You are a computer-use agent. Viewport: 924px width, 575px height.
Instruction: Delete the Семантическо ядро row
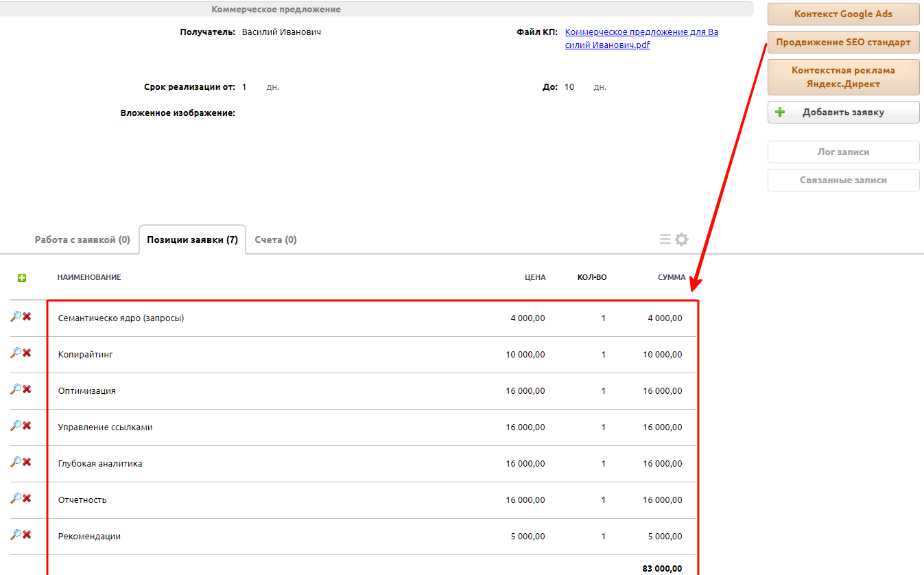tap(27, 316)
